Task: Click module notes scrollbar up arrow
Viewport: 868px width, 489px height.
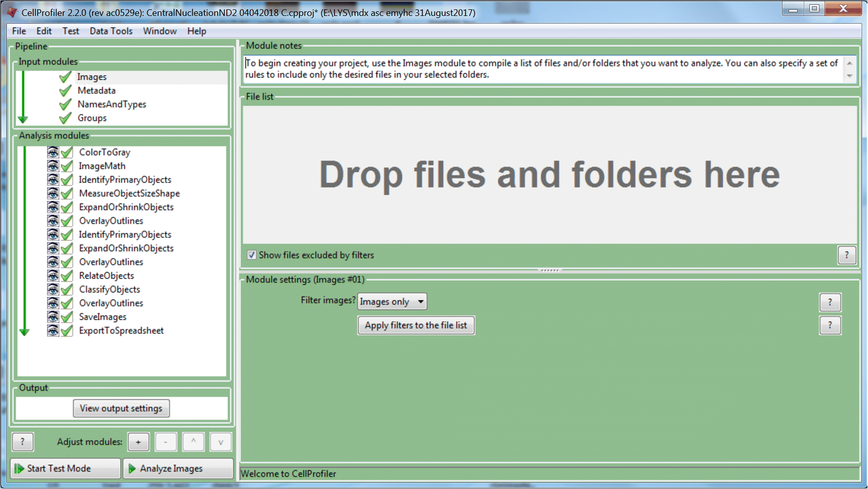Action: point(849,63)
